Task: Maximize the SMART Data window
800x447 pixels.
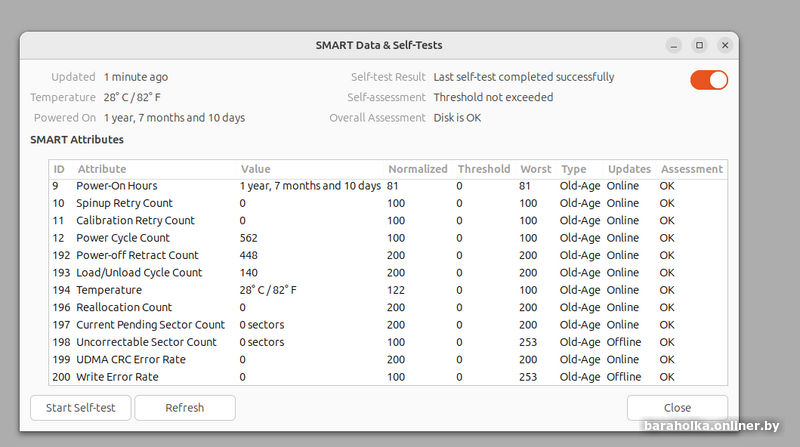Action: coord(699,45)
